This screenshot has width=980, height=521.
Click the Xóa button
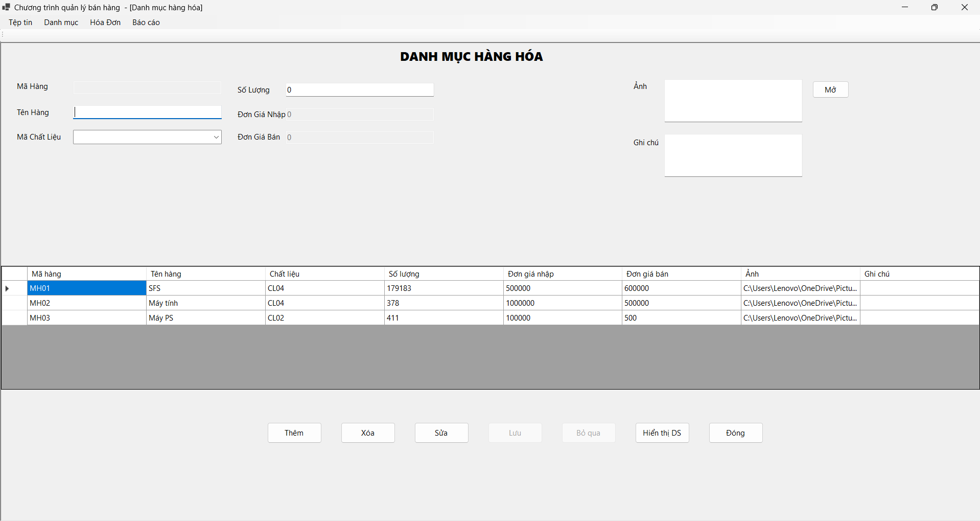coord(367,433)
